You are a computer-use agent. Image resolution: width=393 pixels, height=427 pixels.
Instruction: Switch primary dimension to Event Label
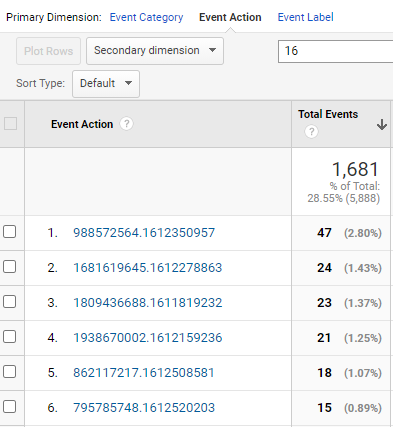tap(306, 17)
